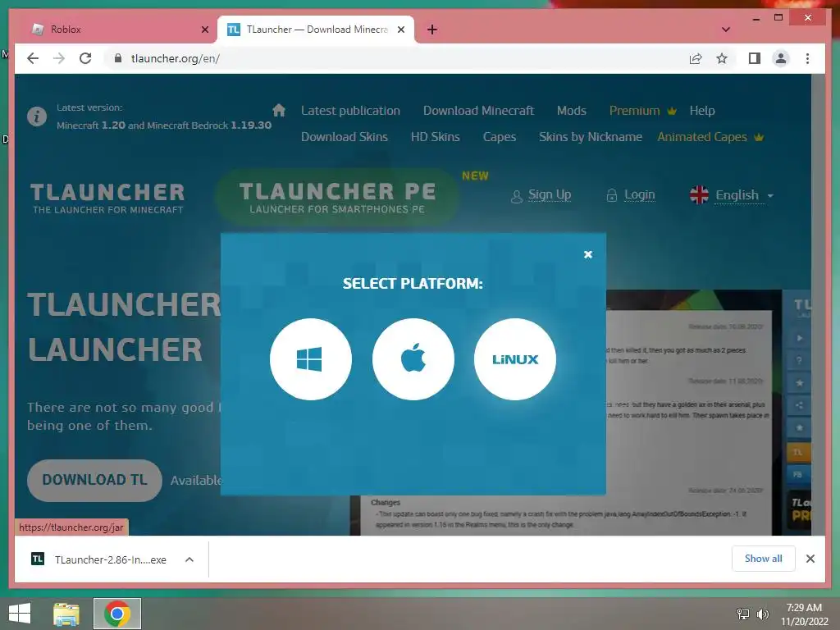Reload the current page
The height and width of the screenshot is (630, 840).
pyautogui.click(x=85, y=58)
